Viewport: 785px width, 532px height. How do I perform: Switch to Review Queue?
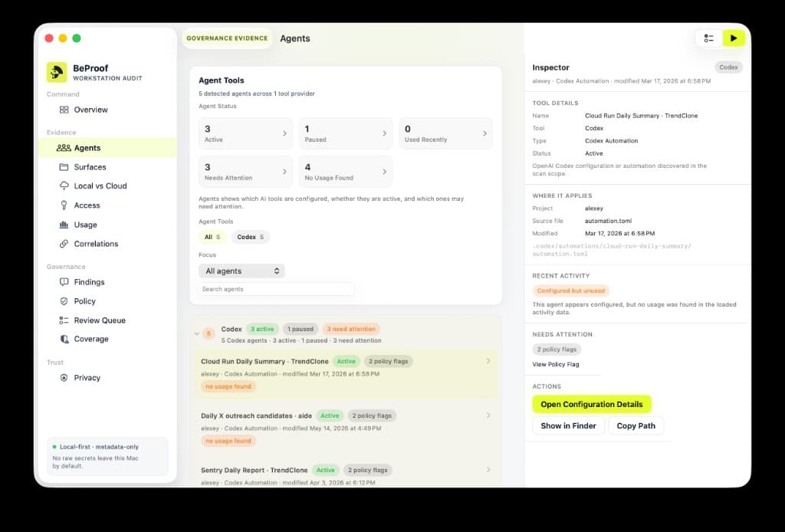pyautogui.click(x=100, y=320)
